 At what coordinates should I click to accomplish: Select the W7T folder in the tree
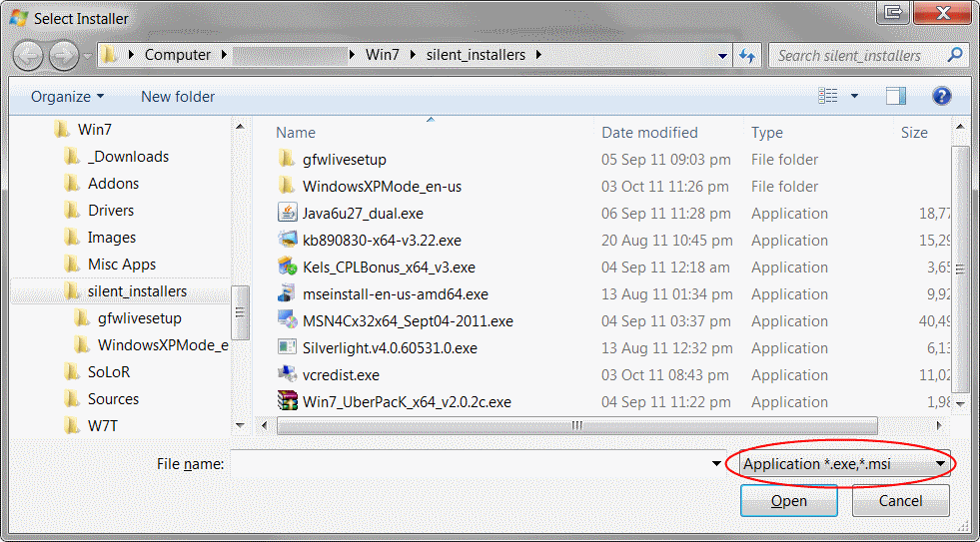103,426
